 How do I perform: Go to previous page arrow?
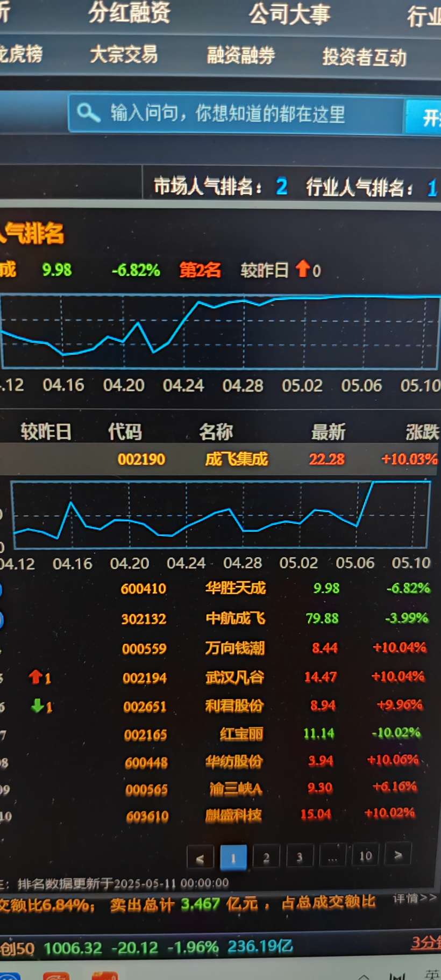200,856
